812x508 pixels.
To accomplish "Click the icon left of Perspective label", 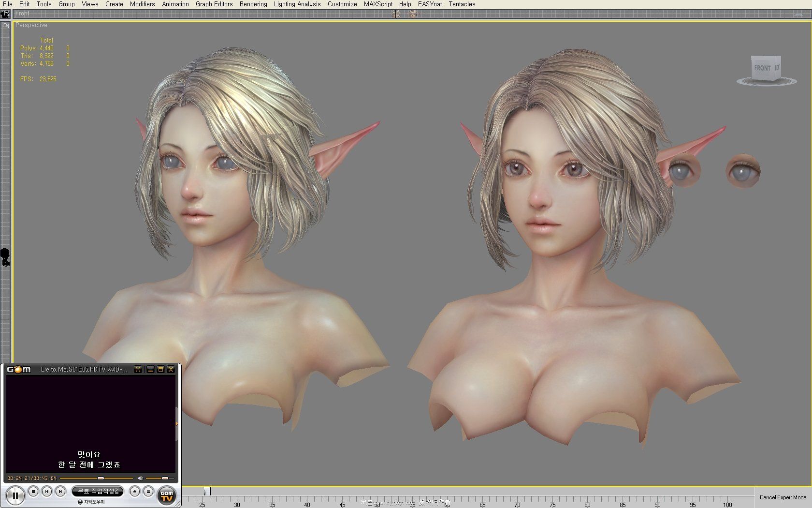I will click(x=6, y=25).
